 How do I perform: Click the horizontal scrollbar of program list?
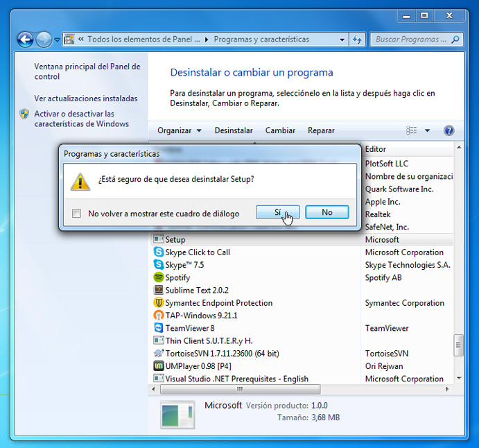pos(240,390)
